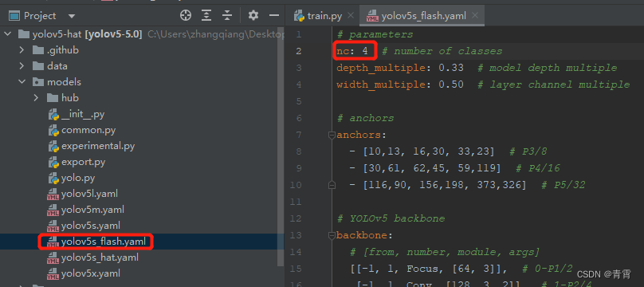Click the hub folder icon
644x287 pixels.
point(53,98)
